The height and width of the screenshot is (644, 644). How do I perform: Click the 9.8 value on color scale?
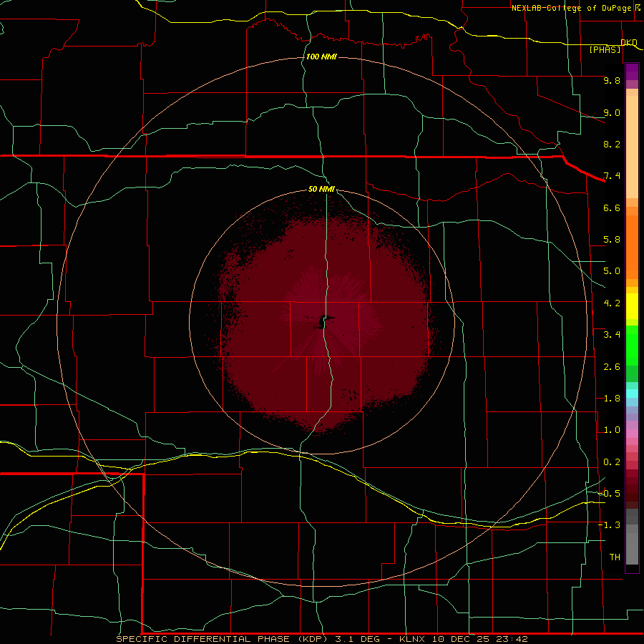612,80
